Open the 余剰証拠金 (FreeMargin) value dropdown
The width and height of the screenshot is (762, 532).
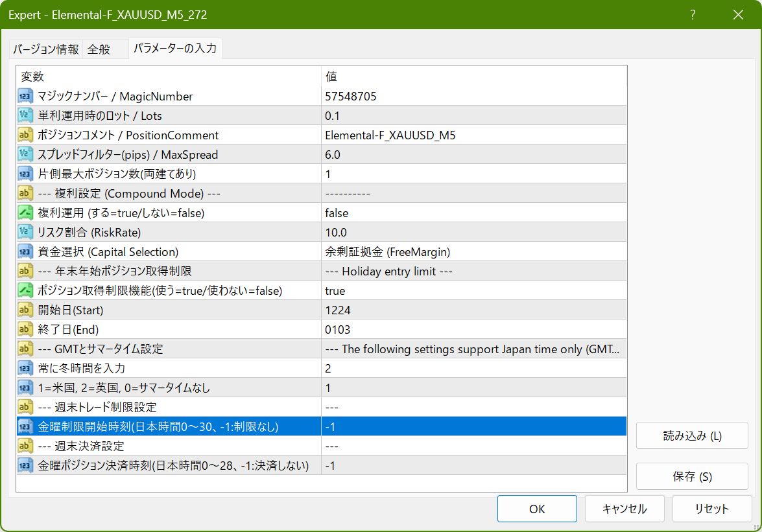click(473, 252)
